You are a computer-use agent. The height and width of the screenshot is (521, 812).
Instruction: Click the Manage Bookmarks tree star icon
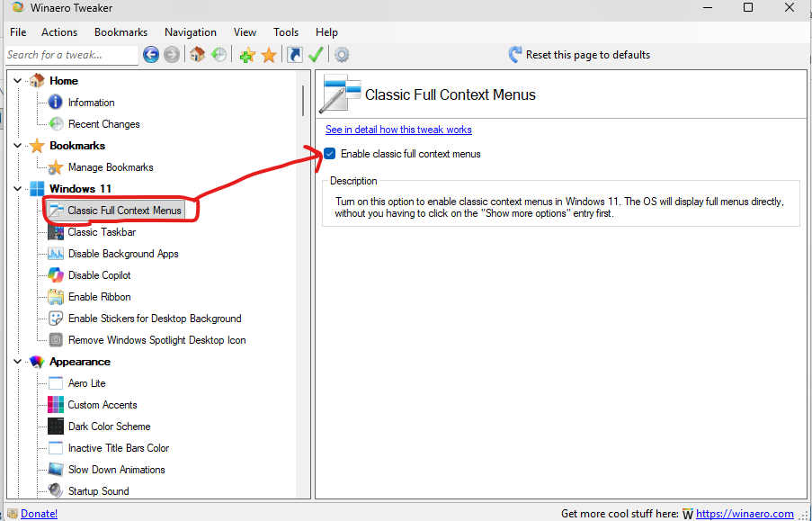pyautogui.click(x=56, y=167)
